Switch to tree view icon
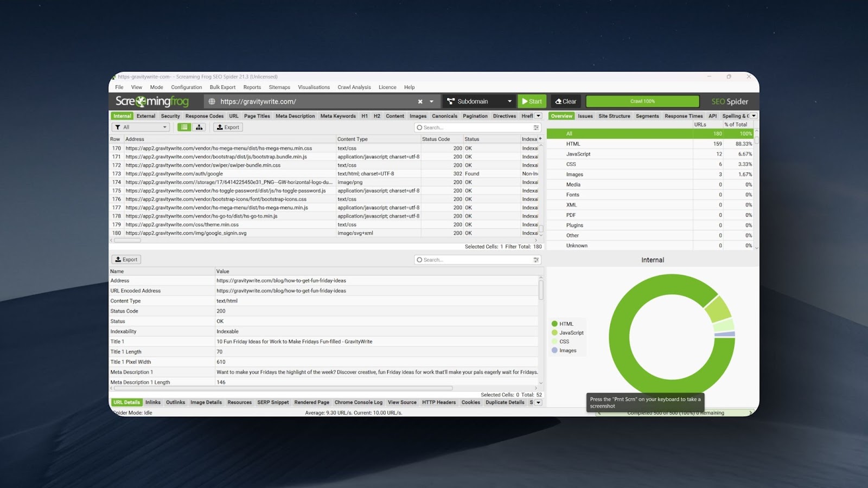 pos(199,127)
